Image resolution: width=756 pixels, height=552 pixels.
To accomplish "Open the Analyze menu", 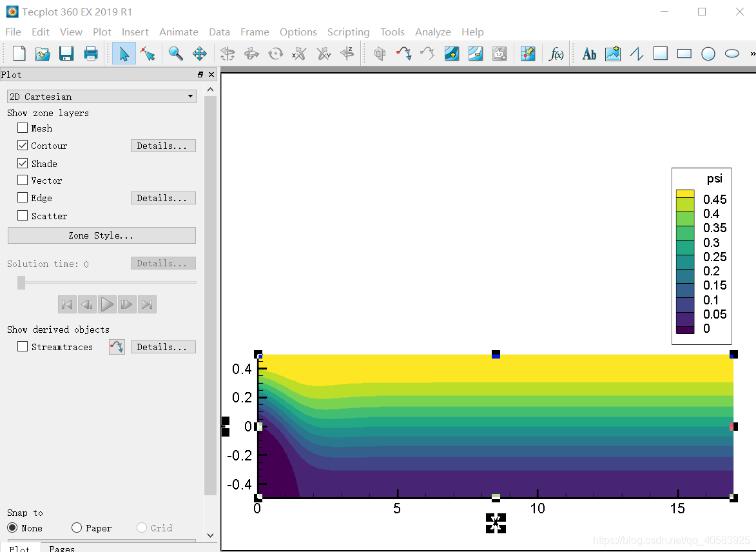I will click(432, 32).
